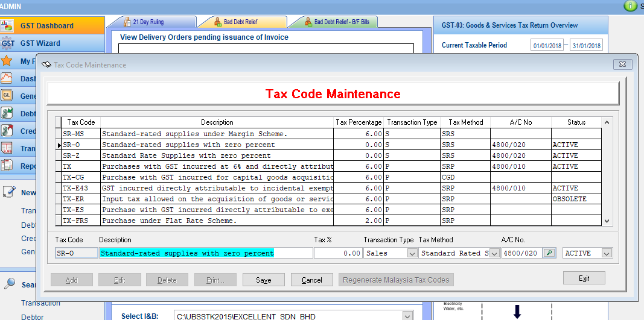Click the GST Wizard gear icon

pyautogui.click(x=7, y=43)
